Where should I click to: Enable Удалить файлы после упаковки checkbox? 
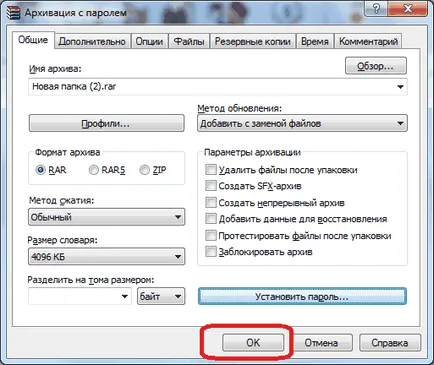pyautogui.click(x=211, y=169)
